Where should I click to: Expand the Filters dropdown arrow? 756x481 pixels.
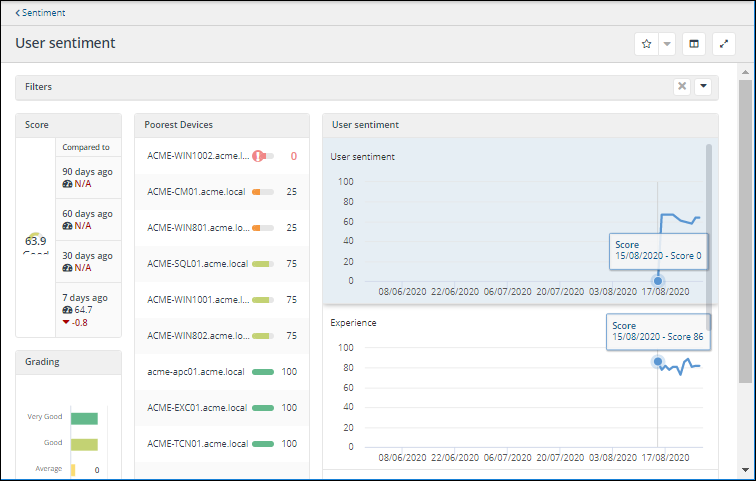click(x=703, y=87)
